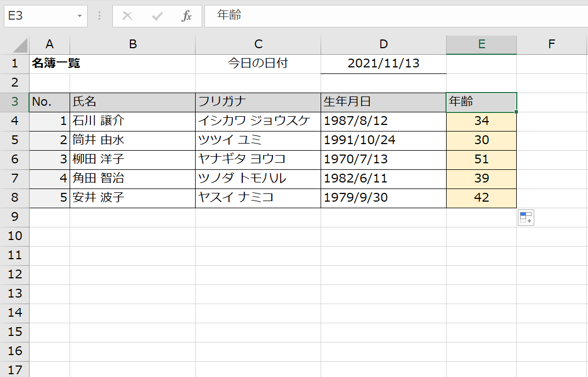Click the formula bar containing 年齢
588x377 pixels.
coord(384,16)
